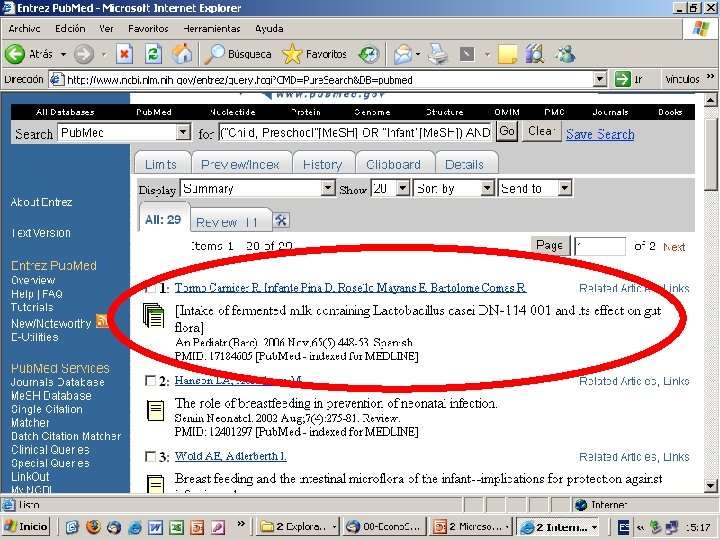
Task: Switch to the Preview/Index tab
Action: pos(241,164)
